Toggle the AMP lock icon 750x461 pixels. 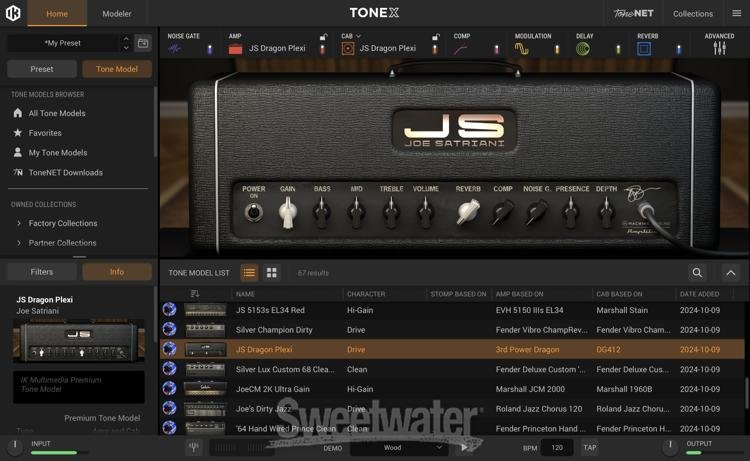click(x=323, y=37)
